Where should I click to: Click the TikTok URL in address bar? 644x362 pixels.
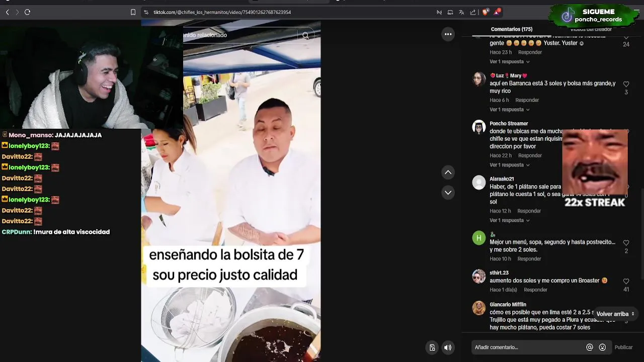point(222,12)
